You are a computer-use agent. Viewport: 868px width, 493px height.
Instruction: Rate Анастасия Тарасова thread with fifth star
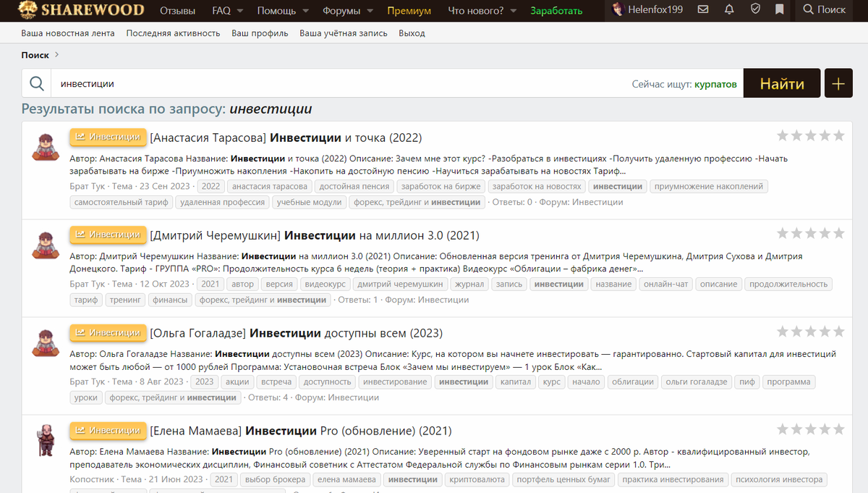click(838, 135)
